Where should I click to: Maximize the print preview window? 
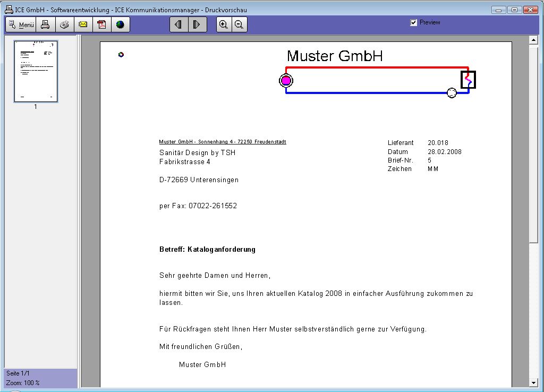pyautogui.click(x=514, y=10)
